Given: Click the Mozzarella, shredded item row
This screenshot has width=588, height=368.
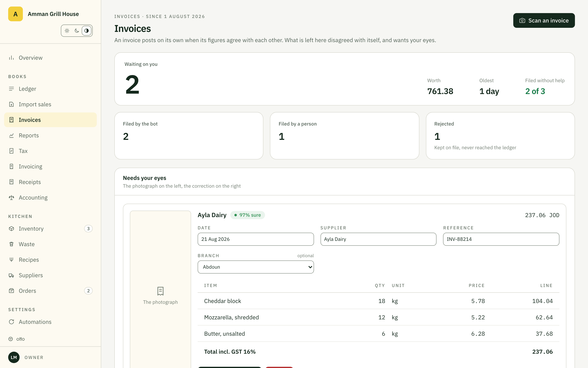Looking at the screenshot, I should (378, 317).
